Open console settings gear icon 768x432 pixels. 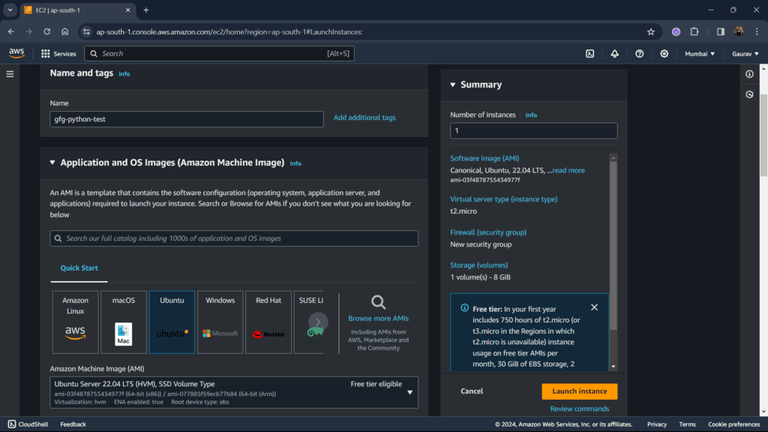coord(664,53)
